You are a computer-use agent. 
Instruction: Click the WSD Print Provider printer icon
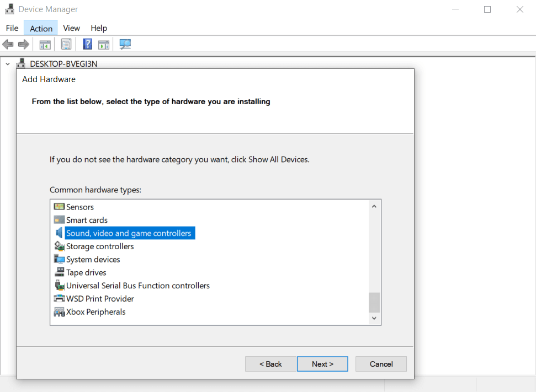[x=59, y=298]
